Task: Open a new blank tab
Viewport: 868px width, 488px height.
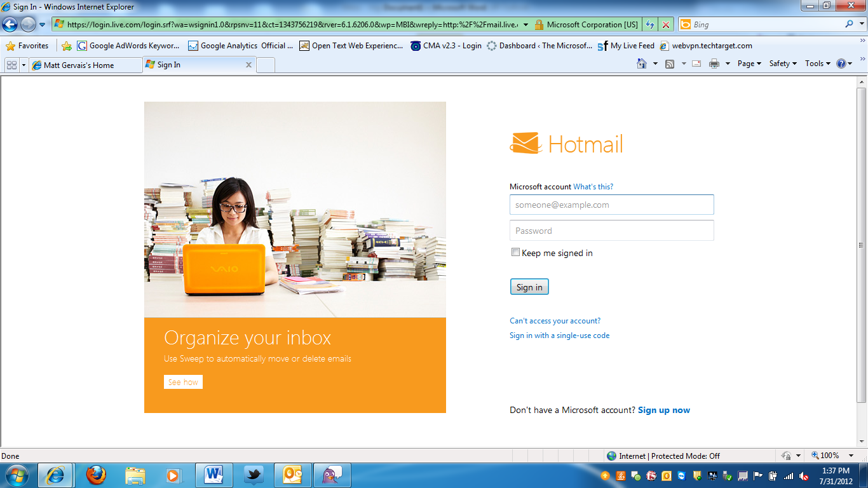Action: [x=266, y=65]
